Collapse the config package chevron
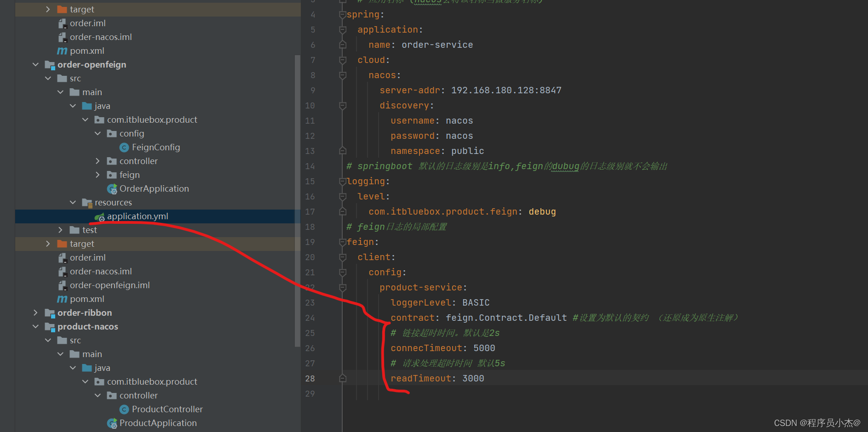This screenshot has width=868, height=432. tap(98, 134)
